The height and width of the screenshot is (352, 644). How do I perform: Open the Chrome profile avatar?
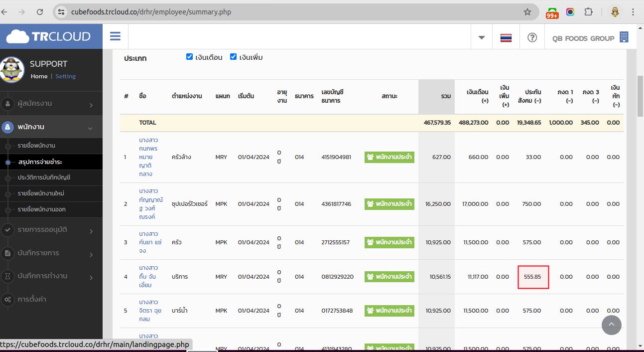pos(615,12)
